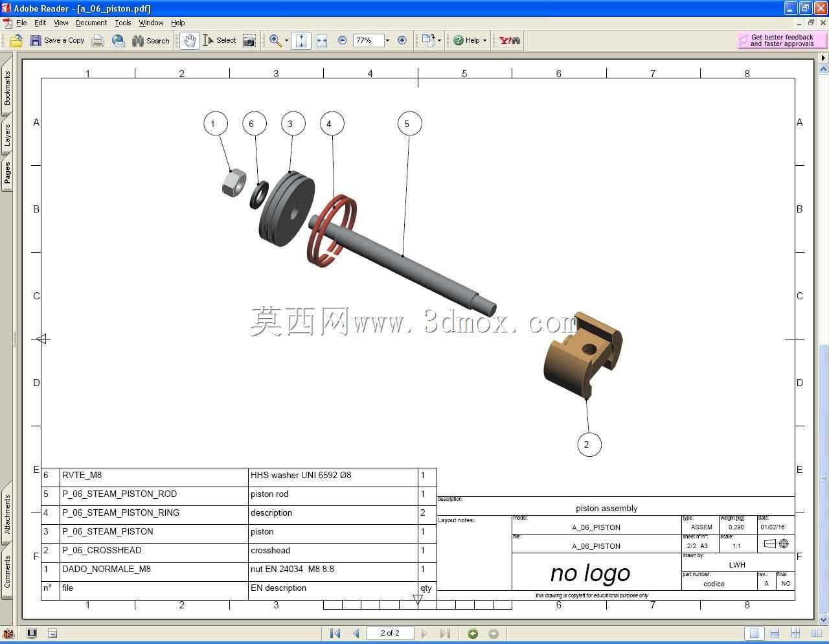Click the full screen monitor icon in status bar
Image resolution: width=829 pixels, height=644 pixels.
[x=32, y=634]
